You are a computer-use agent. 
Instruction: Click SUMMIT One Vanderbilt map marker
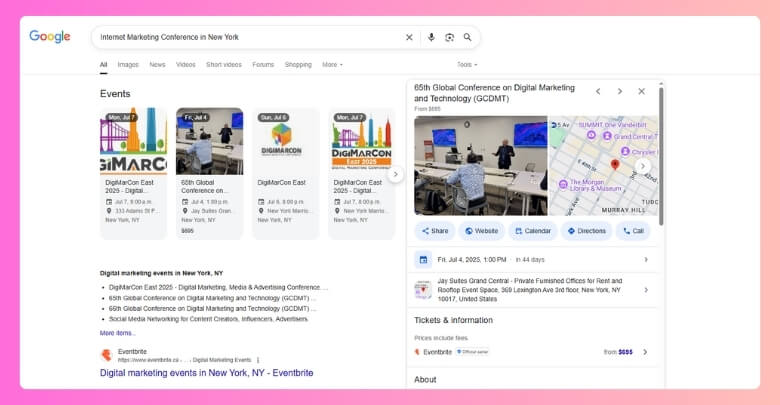591,135
